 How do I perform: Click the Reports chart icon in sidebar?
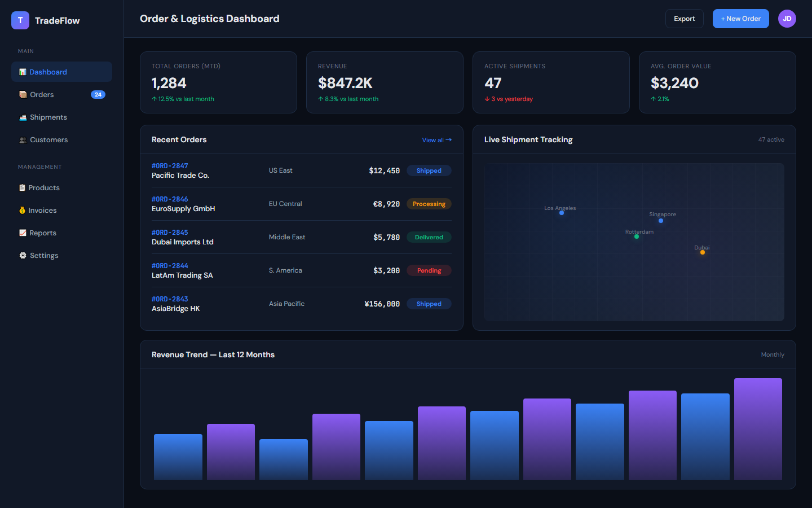(x=23, y=233)
